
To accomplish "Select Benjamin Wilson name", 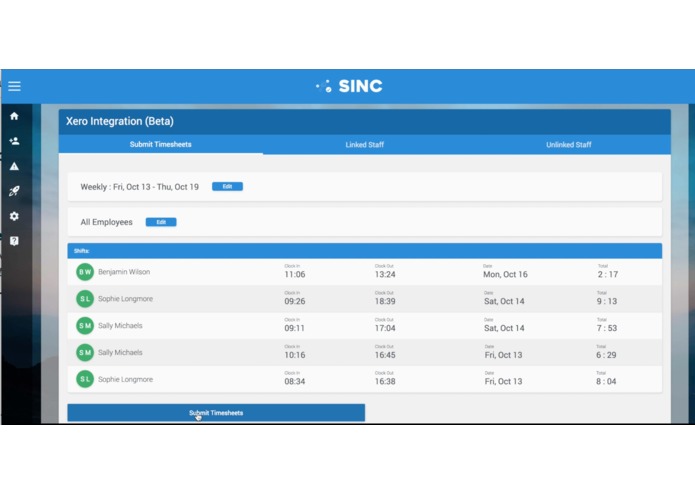I will [124, 272].
